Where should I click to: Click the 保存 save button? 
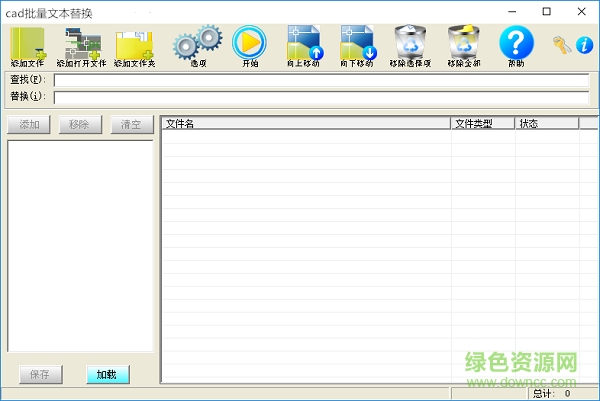(x=41, y=374)
